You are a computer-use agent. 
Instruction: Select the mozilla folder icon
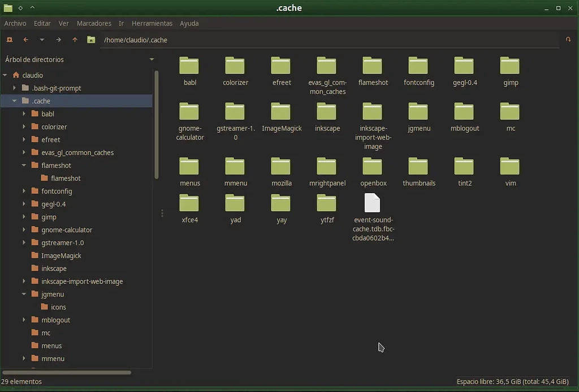pyautogui.click(x=281, y=167)
